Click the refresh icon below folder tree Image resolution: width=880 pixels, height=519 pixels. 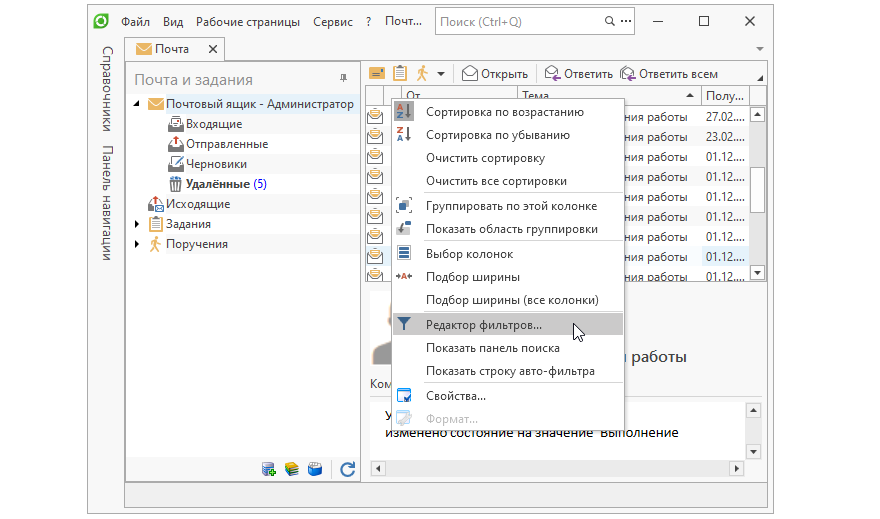click(347, 469)
